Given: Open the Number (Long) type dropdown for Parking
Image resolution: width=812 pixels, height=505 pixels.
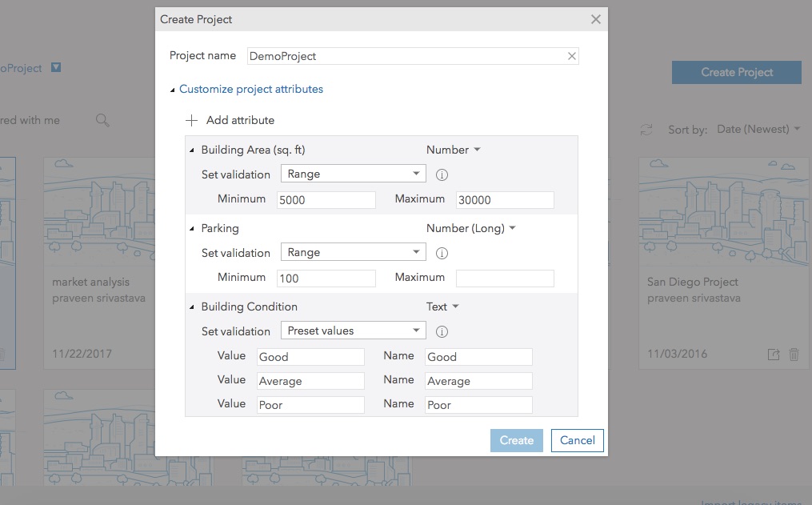Looking at the screenshot, I should click(470, 228).
